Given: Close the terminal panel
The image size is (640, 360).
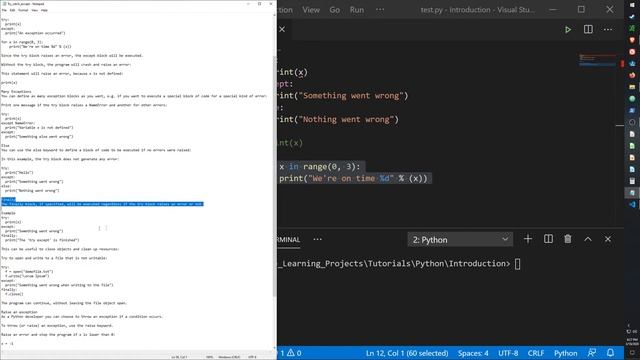Looking at the screenshot, I should click(608, 239).
